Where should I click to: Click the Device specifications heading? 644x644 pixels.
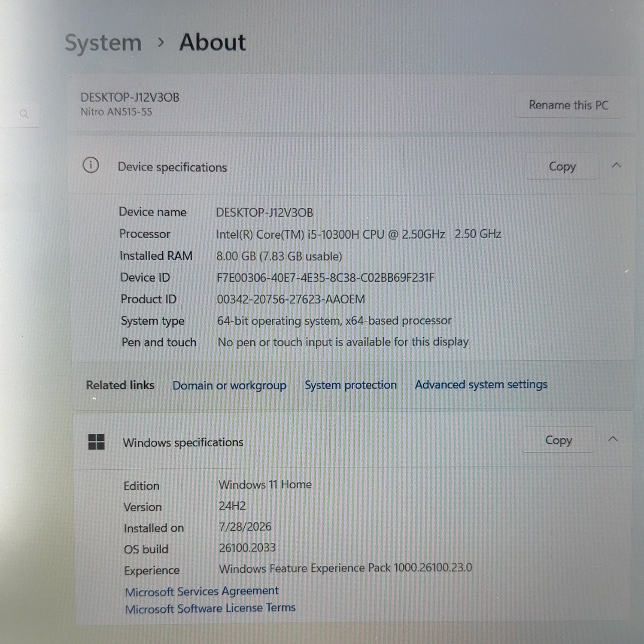click(x=172, y=167)
